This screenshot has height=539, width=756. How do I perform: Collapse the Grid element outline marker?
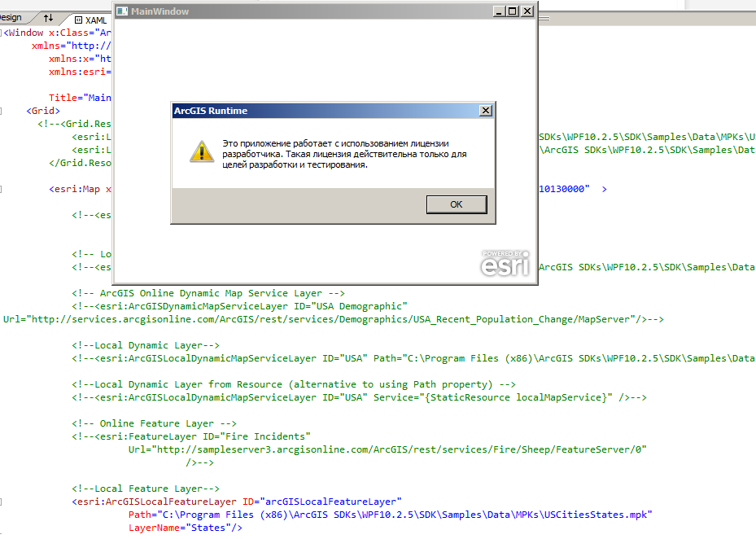tap(2, 111)
